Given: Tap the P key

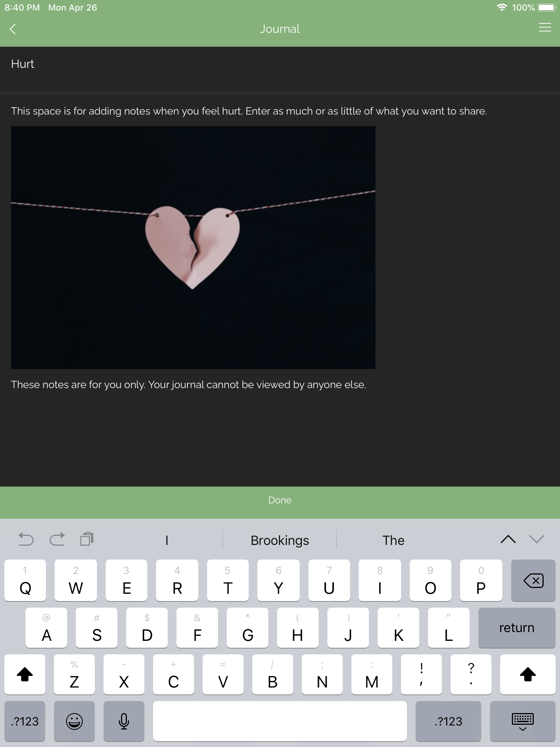Looking at the screenshot, I should [x=481, y=580].
